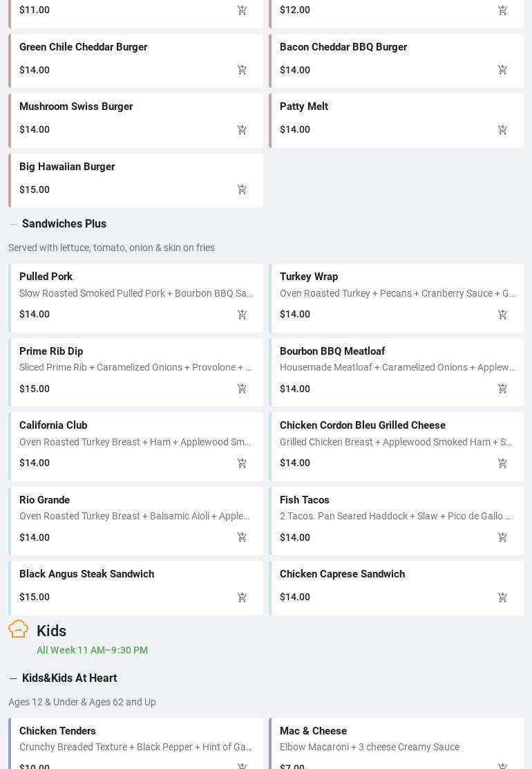The image size is (532, 769).
Task: Add Bacon Cheddar BBQ Burger to cart
Action: (x=502, y=70)
